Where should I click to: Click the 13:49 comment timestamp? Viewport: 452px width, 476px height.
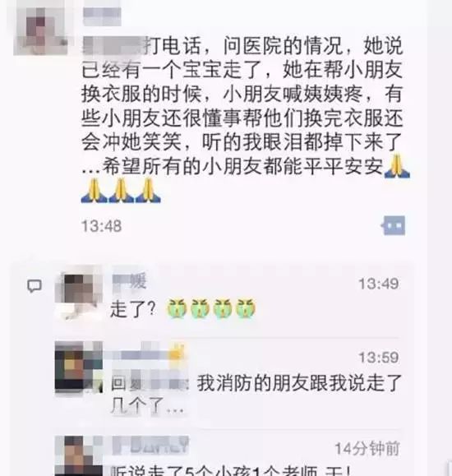coord(379,284)
